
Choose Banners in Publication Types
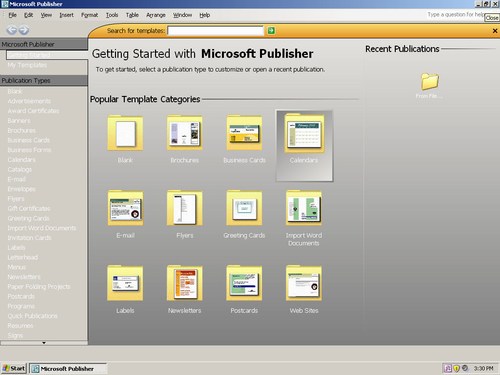point(19,121)
